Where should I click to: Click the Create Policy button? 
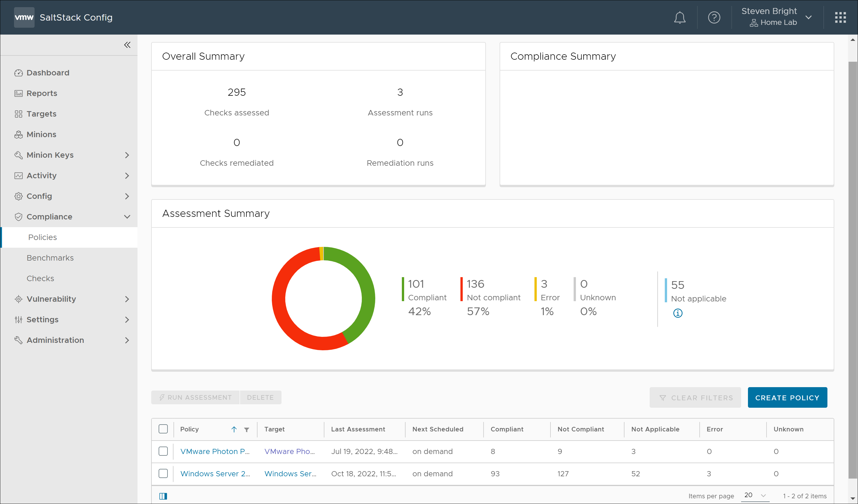click(787, 397)
